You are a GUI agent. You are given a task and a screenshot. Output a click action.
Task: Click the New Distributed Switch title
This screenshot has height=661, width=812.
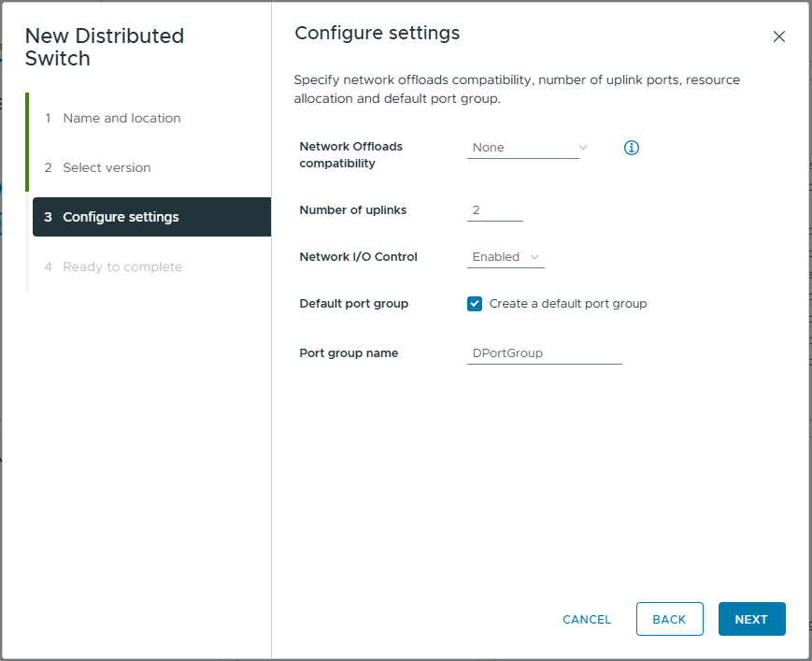click(x=104, y=48)
